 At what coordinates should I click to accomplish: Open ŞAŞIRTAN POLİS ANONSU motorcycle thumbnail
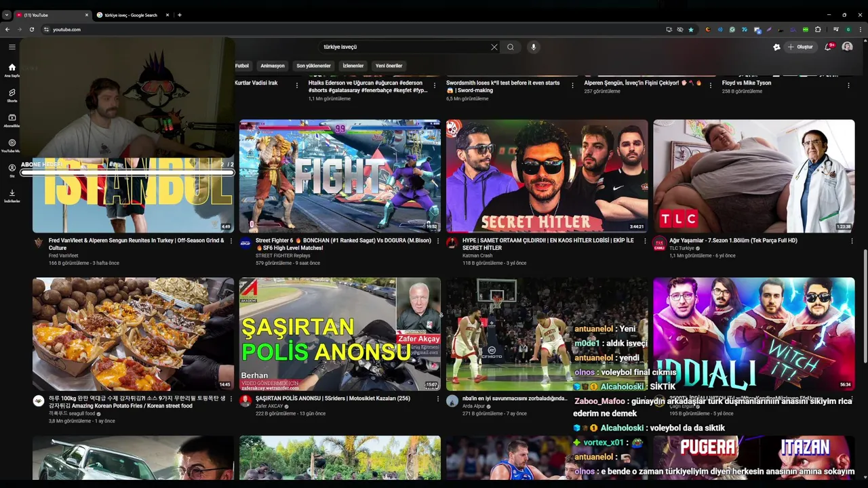click(x=340, y=334)
